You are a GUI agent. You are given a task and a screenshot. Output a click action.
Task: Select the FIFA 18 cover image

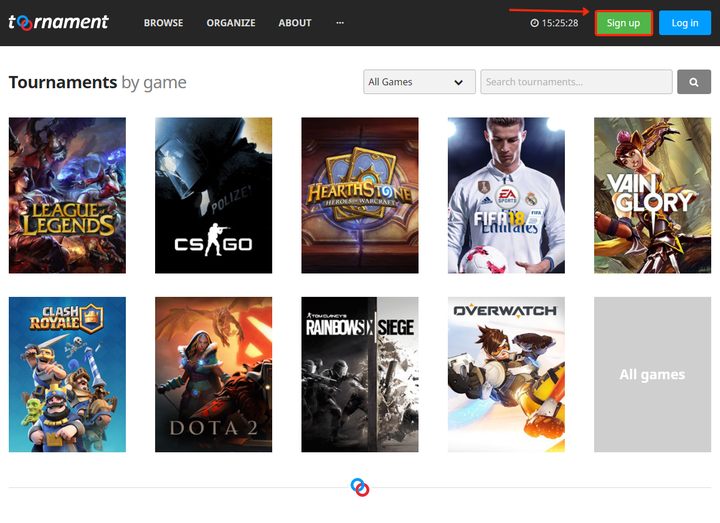click(506, 195)
